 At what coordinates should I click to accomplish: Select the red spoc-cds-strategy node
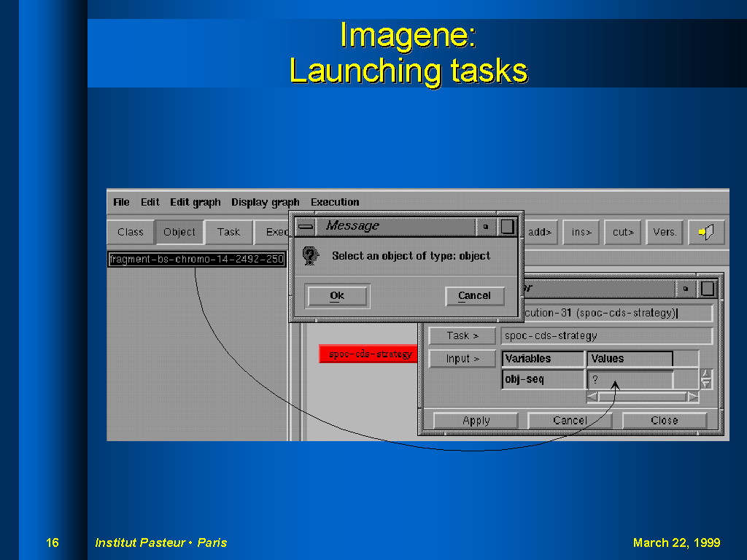tap(369, 354)
